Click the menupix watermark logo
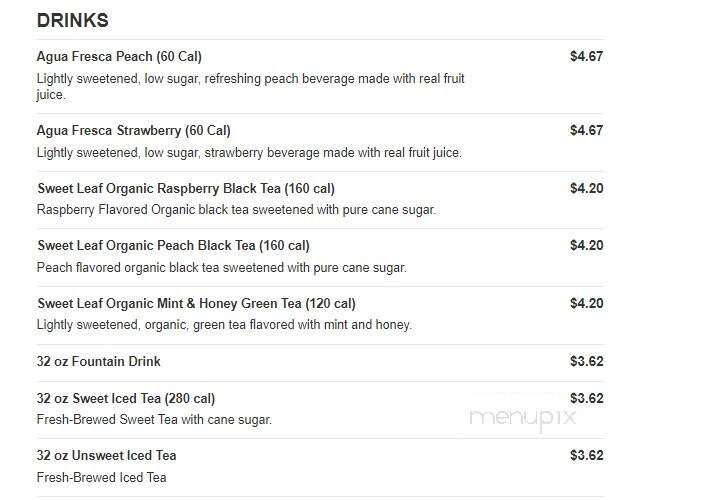Screen dimensions: 702x500 pyautogui.click(x=522, y=419)
